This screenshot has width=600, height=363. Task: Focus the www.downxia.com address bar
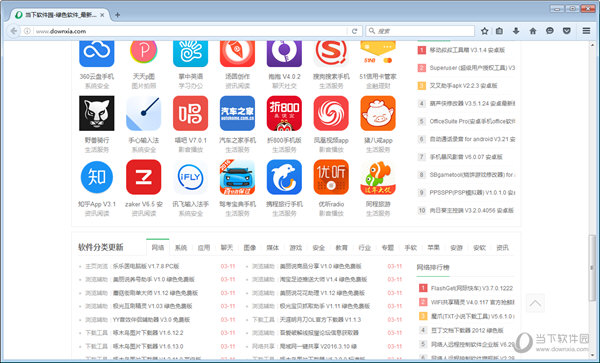(x=184, y=31)
